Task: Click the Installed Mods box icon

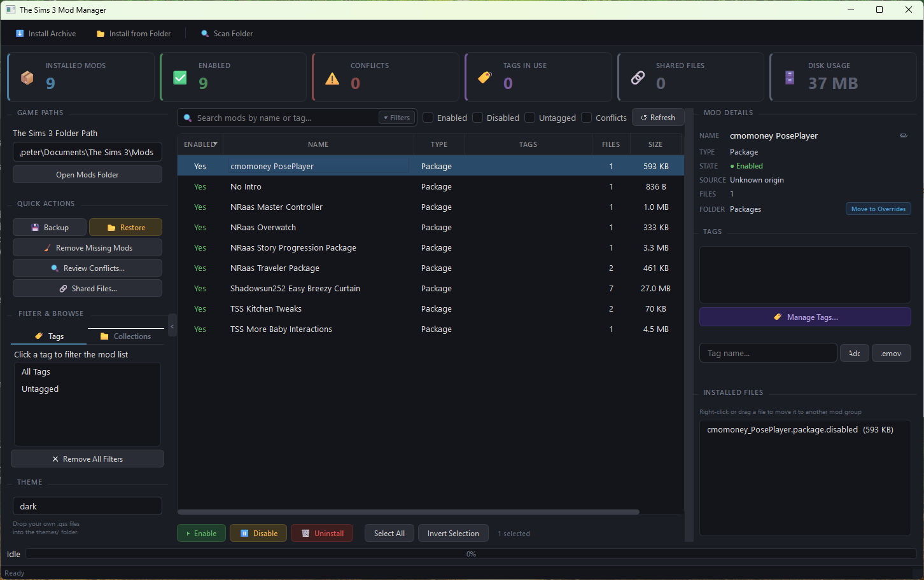Action: 27,78
